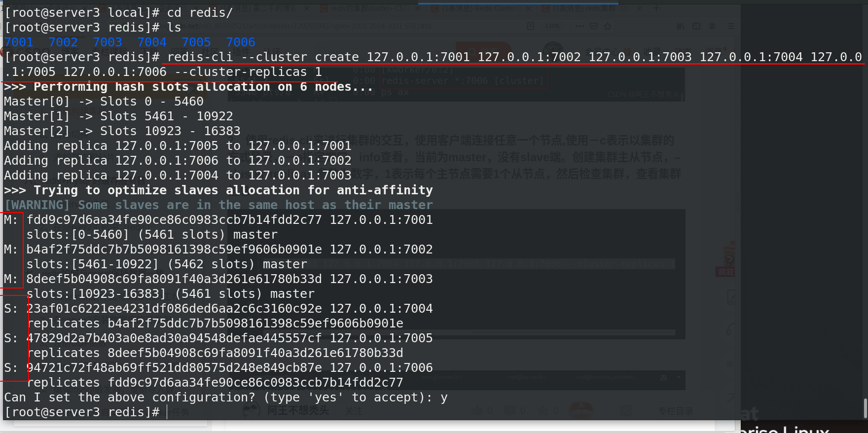The height and width of the screenshot is (433, 868).
Task: Bookmark this page with the star icon
Action: coord(608,26)
